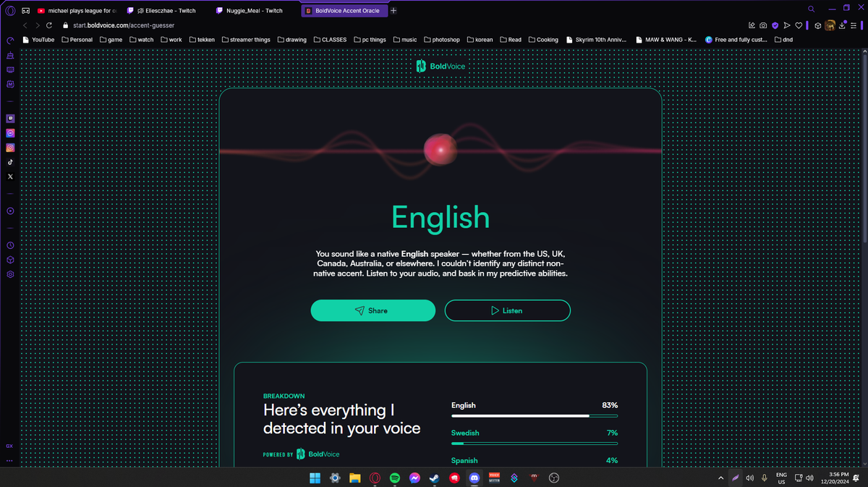Open File Explorer from the taskbar
The image size is (868, 487).
[355, 478]
